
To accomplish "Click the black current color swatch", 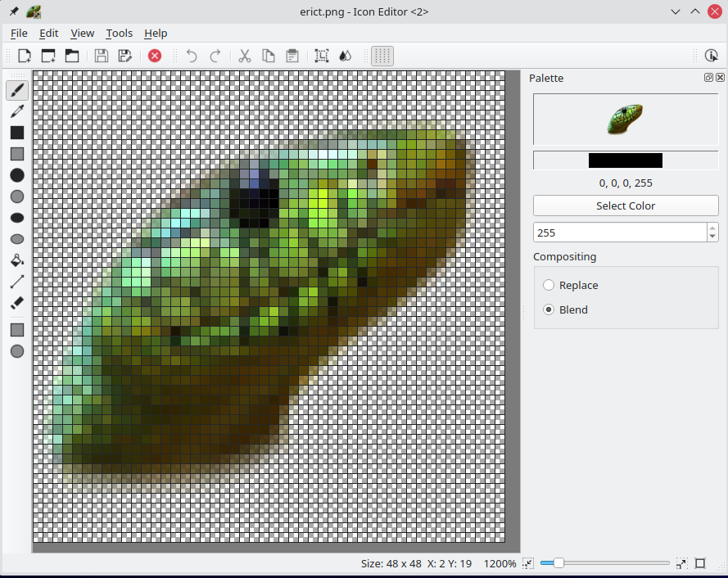I will tap(625, 160).
